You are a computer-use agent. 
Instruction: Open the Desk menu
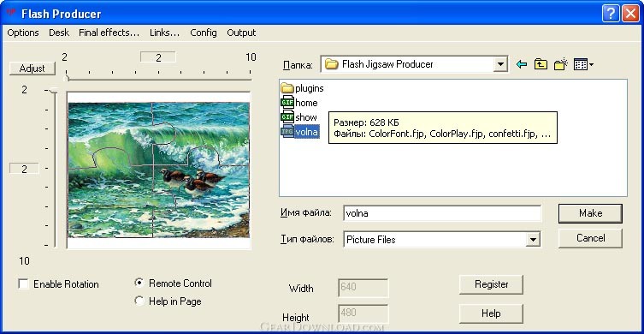[59, 33]
